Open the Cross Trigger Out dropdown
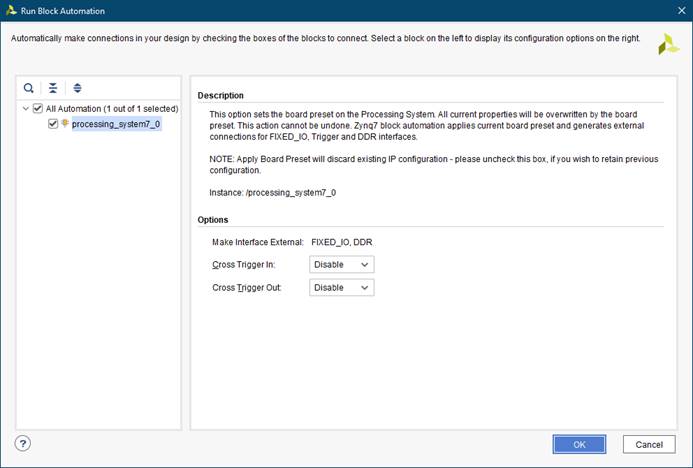 pyautogui.click(x=341, y=288)
